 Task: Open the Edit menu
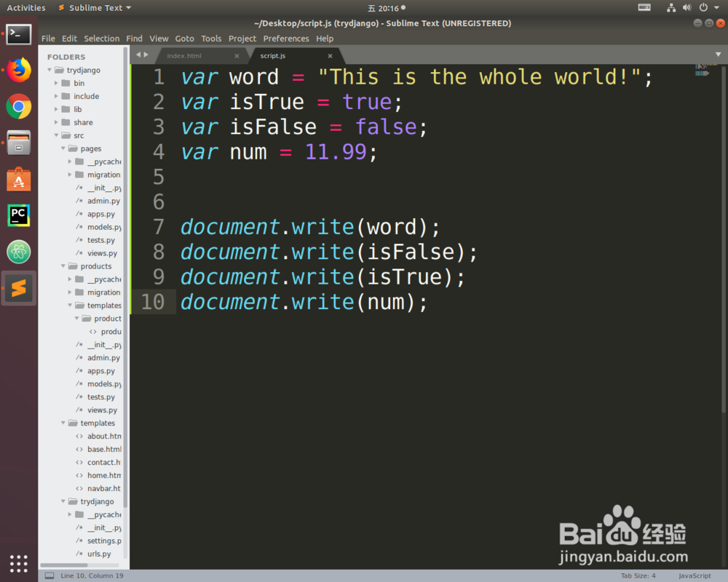pos(70,39)
